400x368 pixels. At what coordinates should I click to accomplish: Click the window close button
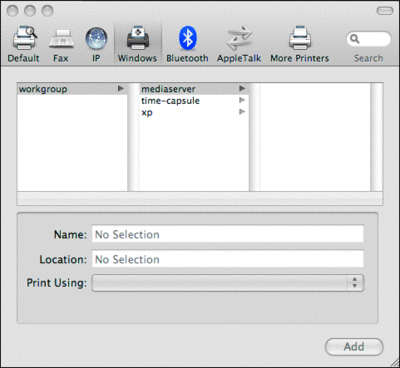click(12, 11)
